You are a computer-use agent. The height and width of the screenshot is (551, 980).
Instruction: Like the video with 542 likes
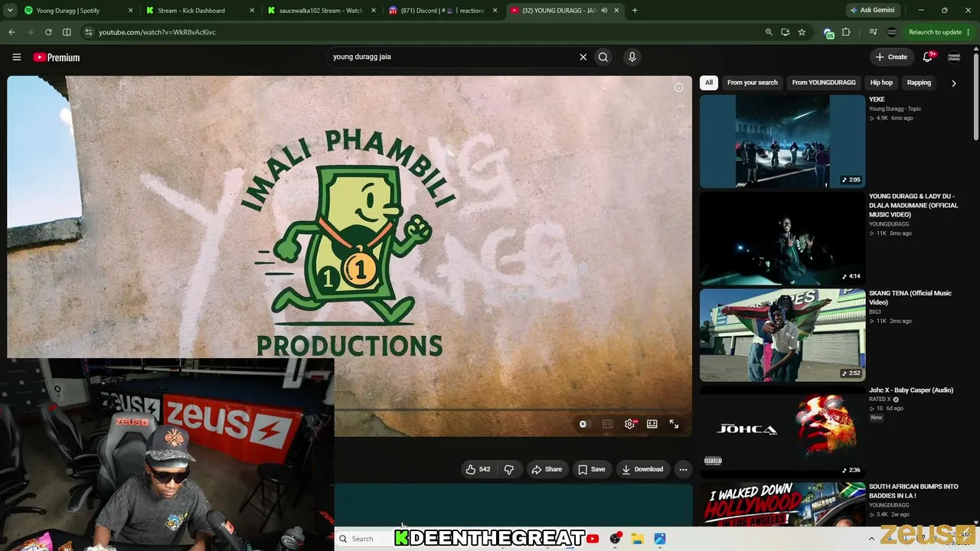pos(478,469)
